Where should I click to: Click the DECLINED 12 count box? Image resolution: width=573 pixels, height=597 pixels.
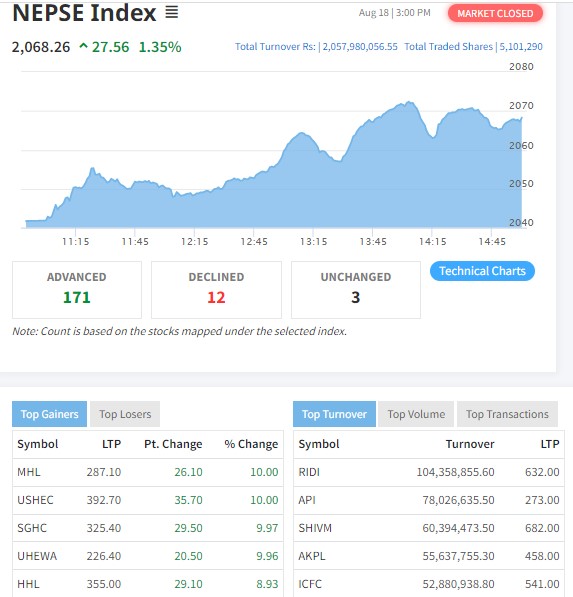tap(216, 290)
